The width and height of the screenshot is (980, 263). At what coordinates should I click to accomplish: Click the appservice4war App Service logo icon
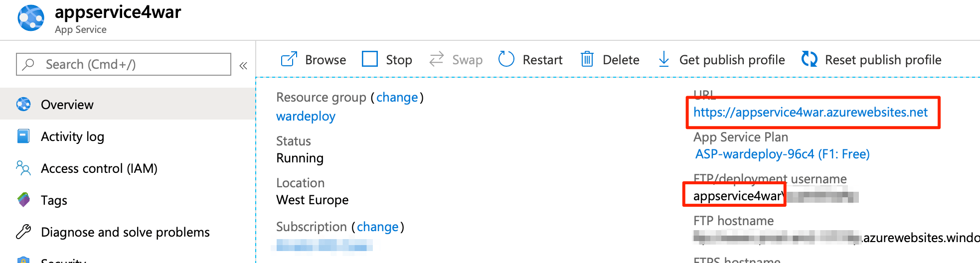[x=31, y=18]
